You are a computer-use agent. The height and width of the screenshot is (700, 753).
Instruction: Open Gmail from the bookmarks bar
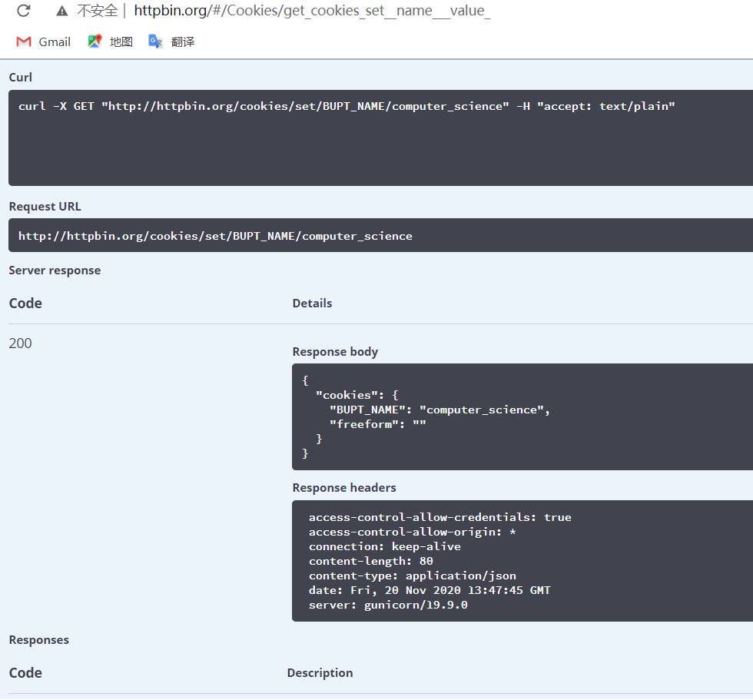click(x=43, y=41)
